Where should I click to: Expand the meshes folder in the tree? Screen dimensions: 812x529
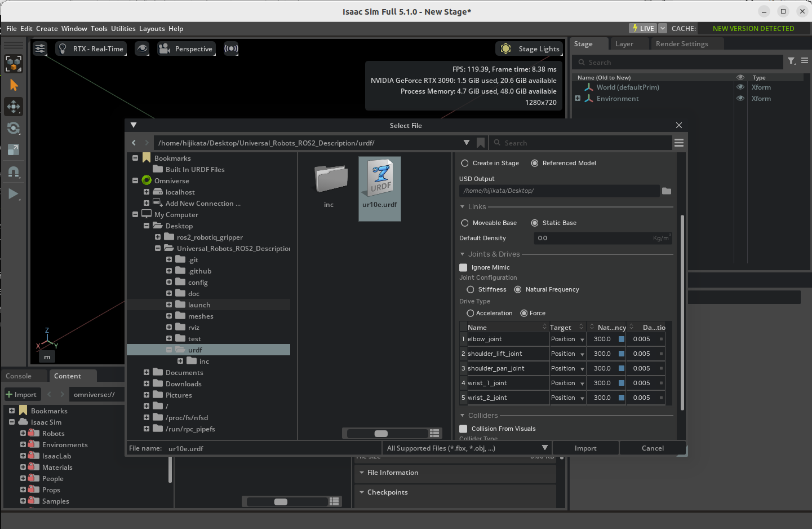tap(169, 316)
